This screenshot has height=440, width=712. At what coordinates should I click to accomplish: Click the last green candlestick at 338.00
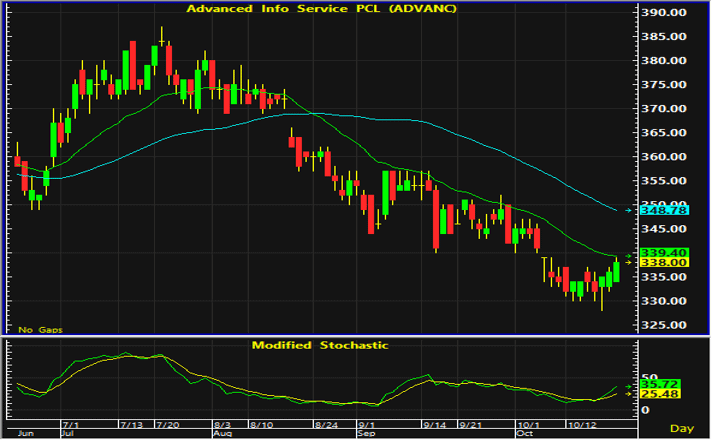point(616,271)
